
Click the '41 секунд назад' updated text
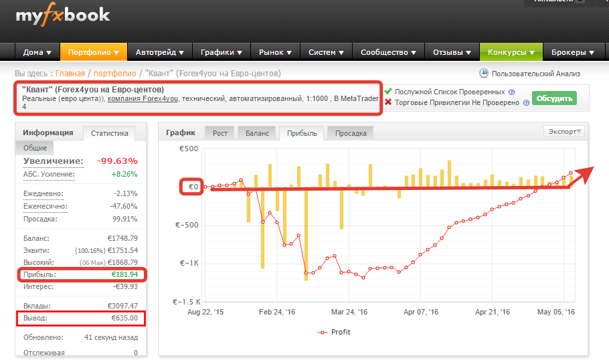(111, 338)
